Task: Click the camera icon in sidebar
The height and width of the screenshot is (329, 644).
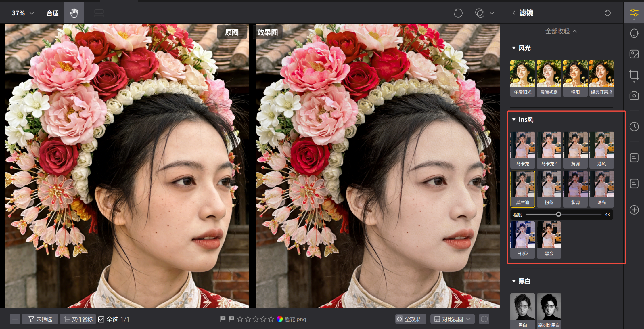Action: (634, 96)
